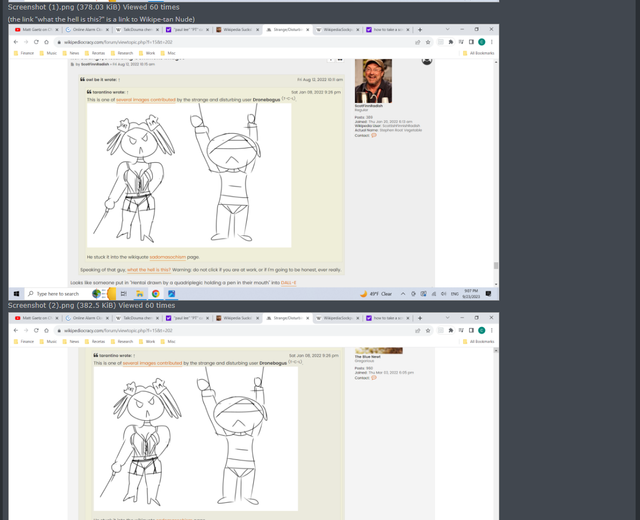Open the tab search chevron in Screenshot (2)
This screenshot has height=520, width=640.
click(447, 318)
